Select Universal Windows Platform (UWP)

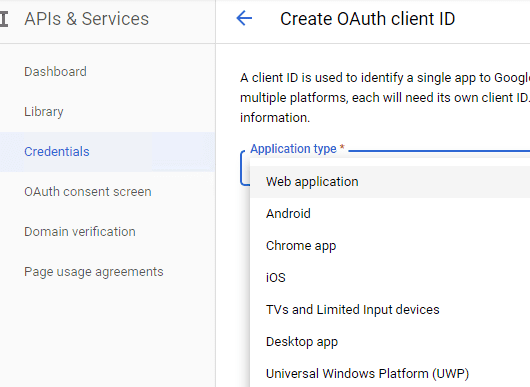click(390, 373)
